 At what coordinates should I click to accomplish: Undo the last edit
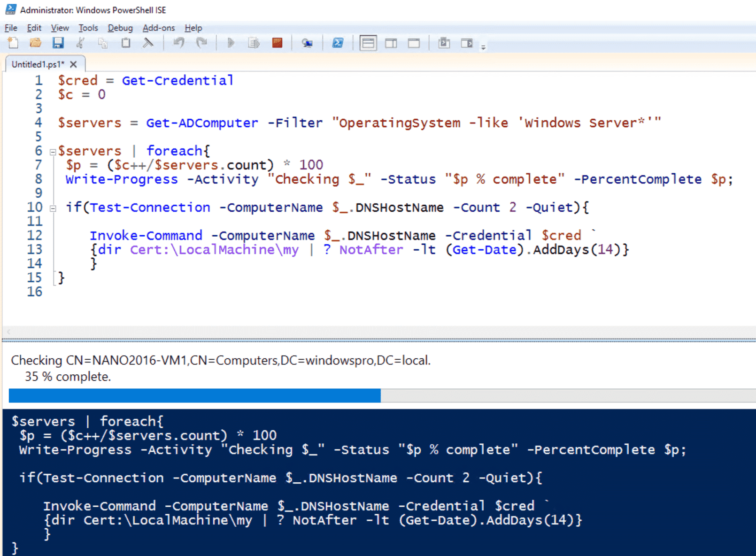178,43
